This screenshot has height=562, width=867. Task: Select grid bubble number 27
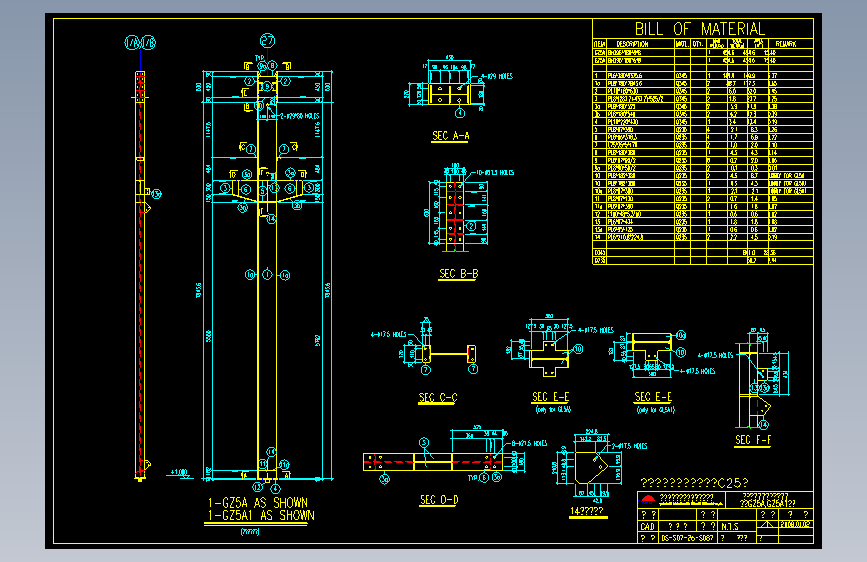pyautogui.click(x=268, y=40)
